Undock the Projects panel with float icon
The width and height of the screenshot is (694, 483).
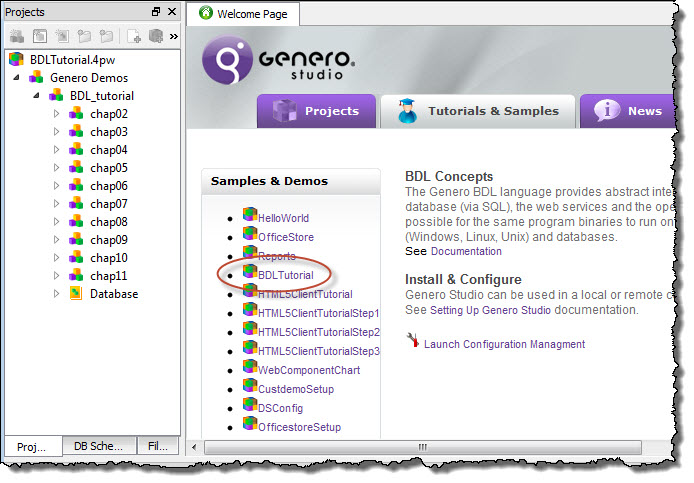pos(156,12)
